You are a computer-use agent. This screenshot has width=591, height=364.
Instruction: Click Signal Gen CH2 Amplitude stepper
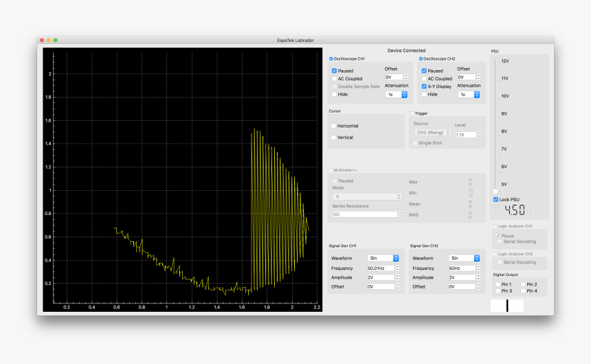pos(478,277)
